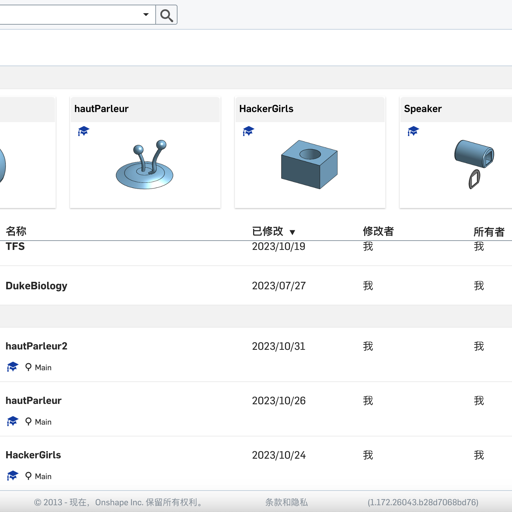Sort by the 已修改 column header
The height and width of the screenshot is (512, 512).
coord(268,231)
